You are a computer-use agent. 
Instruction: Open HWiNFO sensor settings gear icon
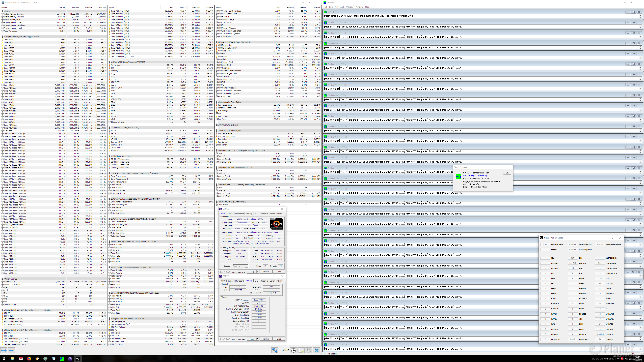[309, 350]
